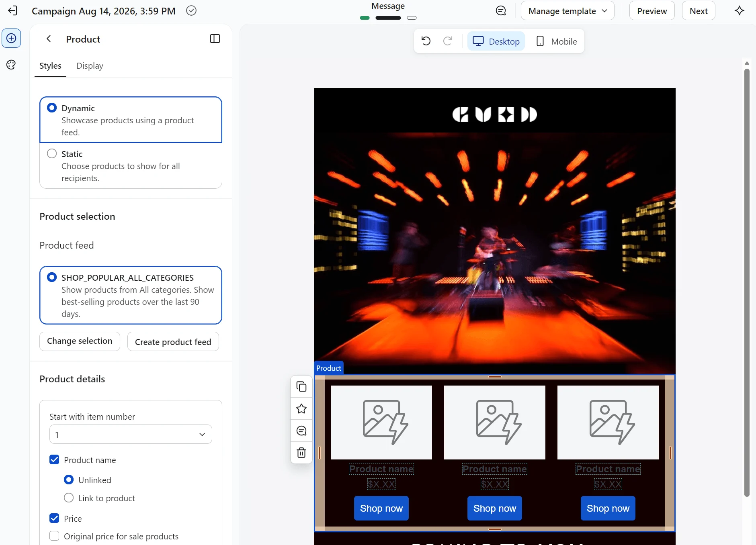Open comments from the top bar
Image resolution: width=756 pixels, height=545 pixels.
pyautogui.click(x=501, y=11)
